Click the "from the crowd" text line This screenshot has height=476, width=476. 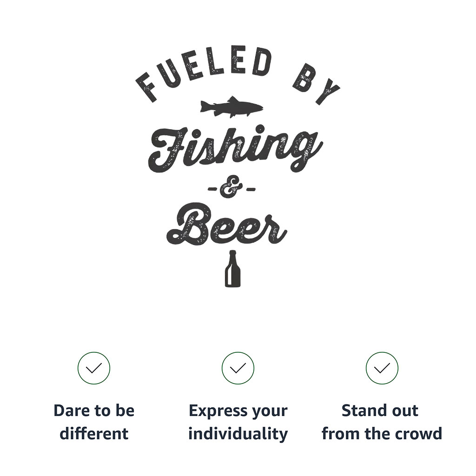pyautogui.click(x=382, y=434)
